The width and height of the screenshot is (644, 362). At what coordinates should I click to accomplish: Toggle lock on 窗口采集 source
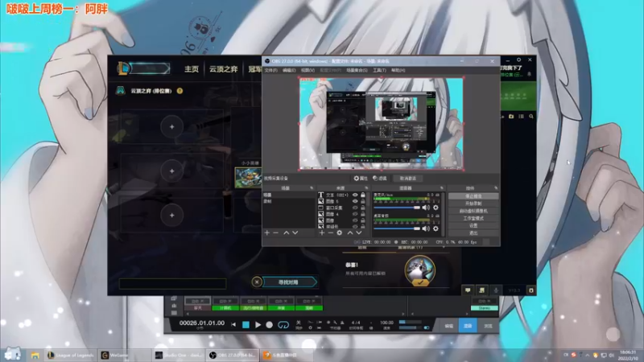[x=363, y=208]
